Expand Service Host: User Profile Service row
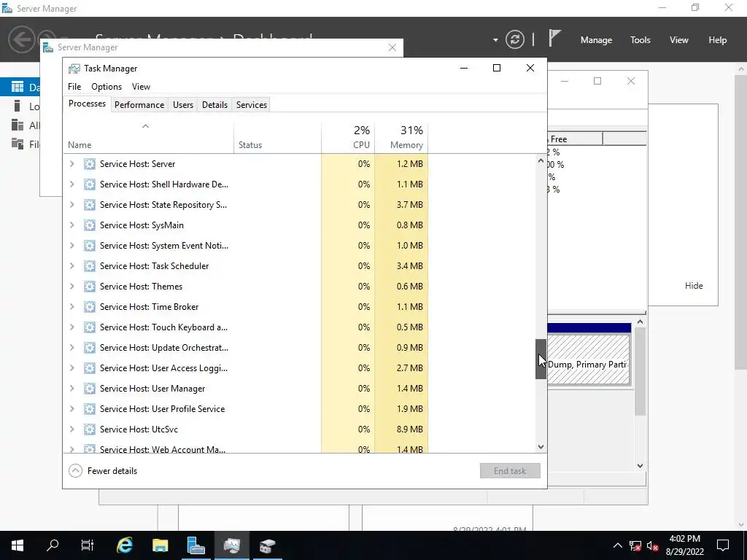Image resolution: width=747 pixels, height=560 pixels. (72, 409)
